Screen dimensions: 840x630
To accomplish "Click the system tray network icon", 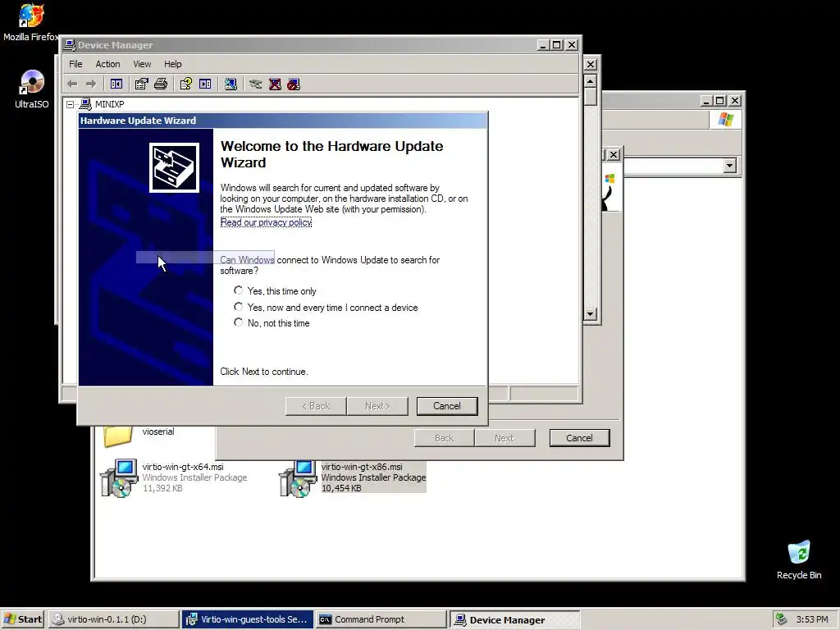I will coord(781,619).
